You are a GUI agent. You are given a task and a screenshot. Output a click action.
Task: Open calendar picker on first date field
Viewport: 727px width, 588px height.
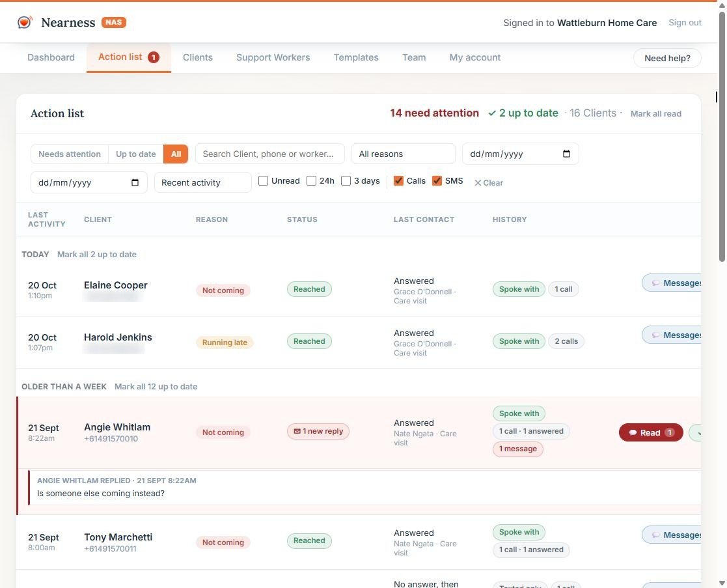point(566,154)
